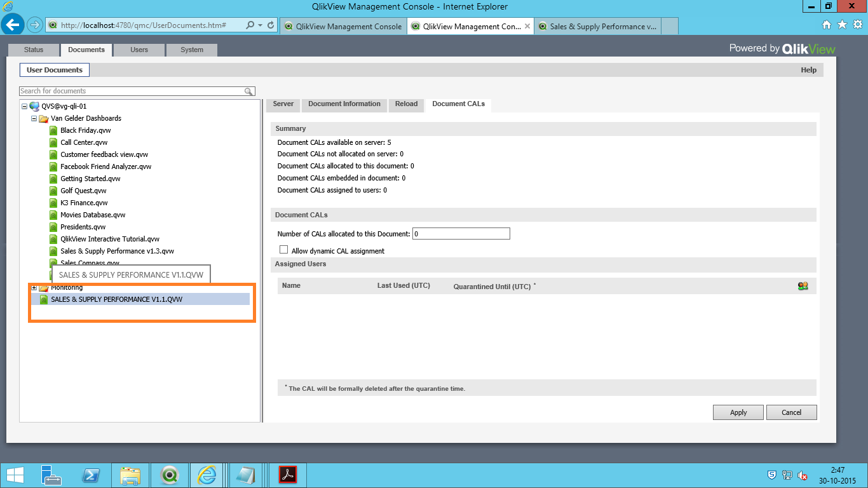Image resolution: width=868 pixels, height=488 pixels.
Task: Switch to first QlikView Management Console browser tab
Action: [x=343, y=27]
